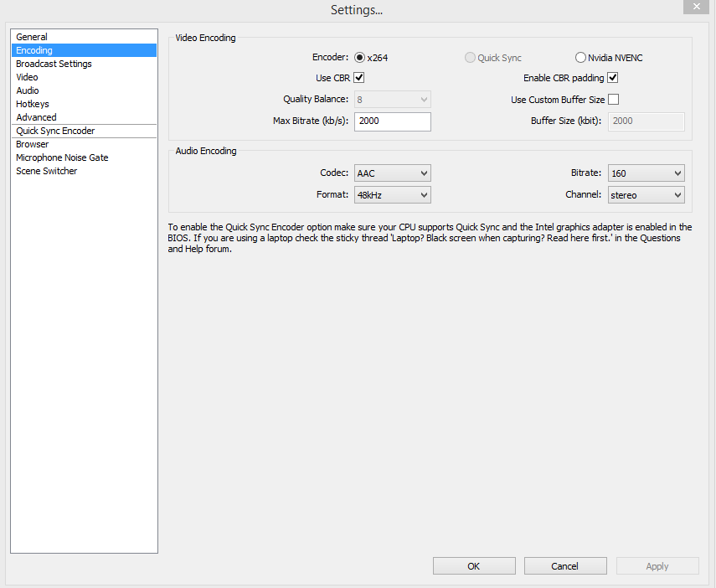Screen dimensions: 716x588
Task: Click the OK button
Action: (x=474, y=566)
